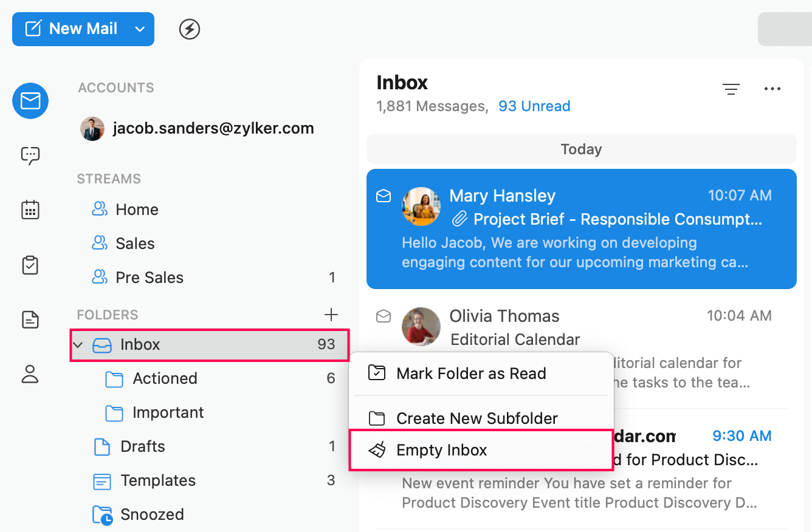Select Empty Inbox from context menu
812x532 pixels.
click(x=441, y=450)
